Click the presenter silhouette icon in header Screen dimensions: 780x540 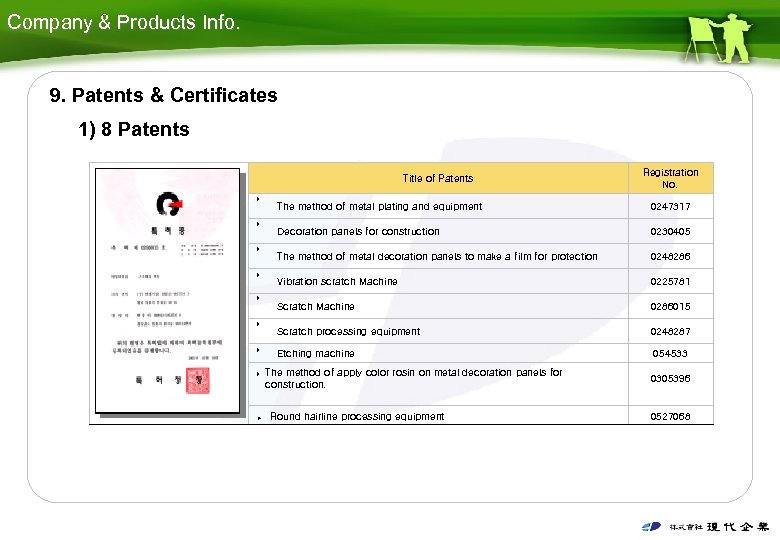tap(718, 38)
